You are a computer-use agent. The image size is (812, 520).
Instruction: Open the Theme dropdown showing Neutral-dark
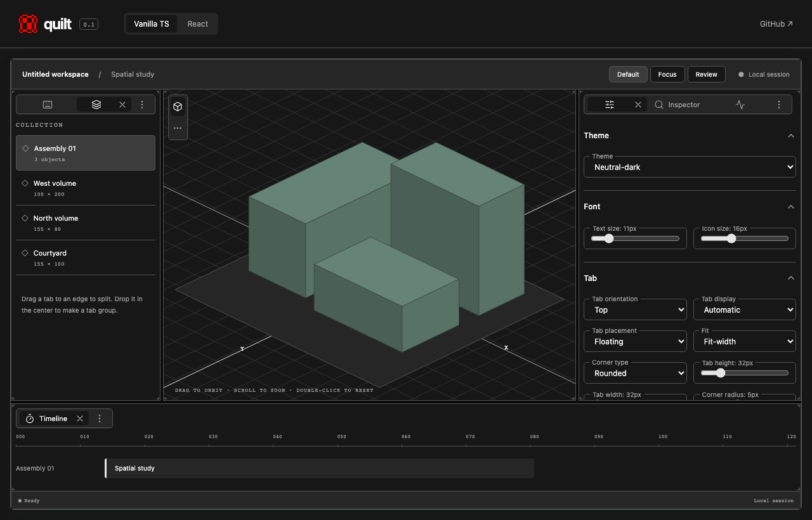(x=690, y=167)
